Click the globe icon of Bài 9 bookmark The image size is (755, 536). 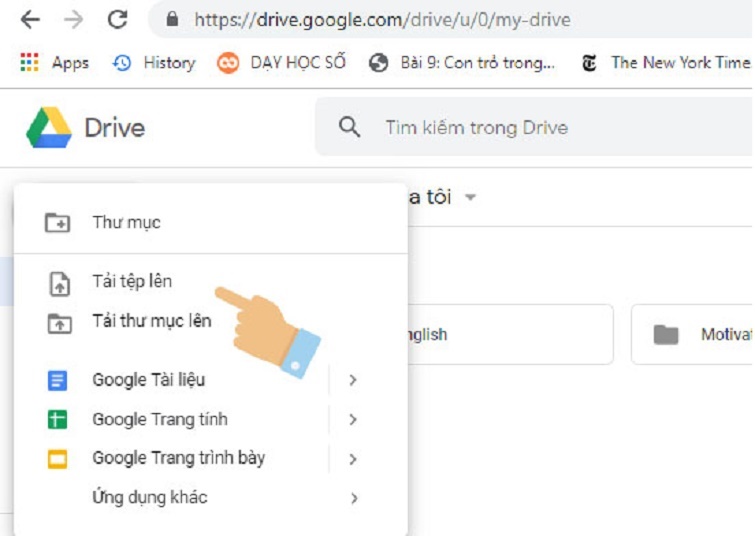click(x=378, y=63)
